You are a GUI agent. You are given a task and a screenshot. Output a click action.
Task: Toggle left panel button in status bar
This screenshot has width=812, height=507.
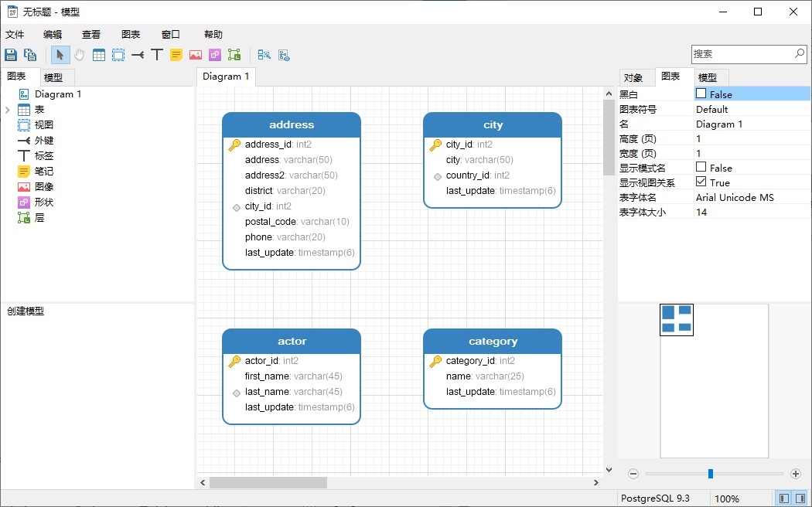pos(784,498)
